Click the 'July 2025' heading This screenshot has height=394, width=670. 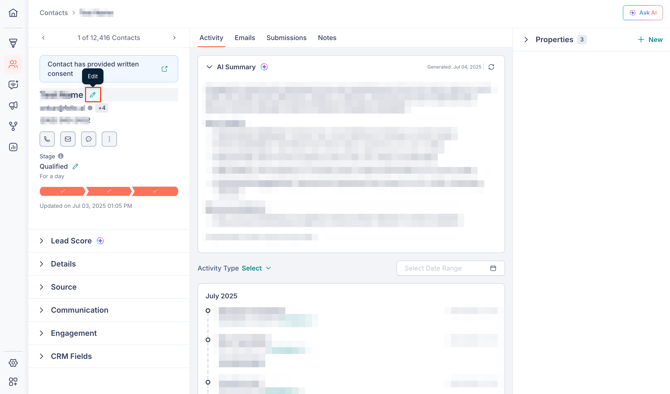(221, 296)
